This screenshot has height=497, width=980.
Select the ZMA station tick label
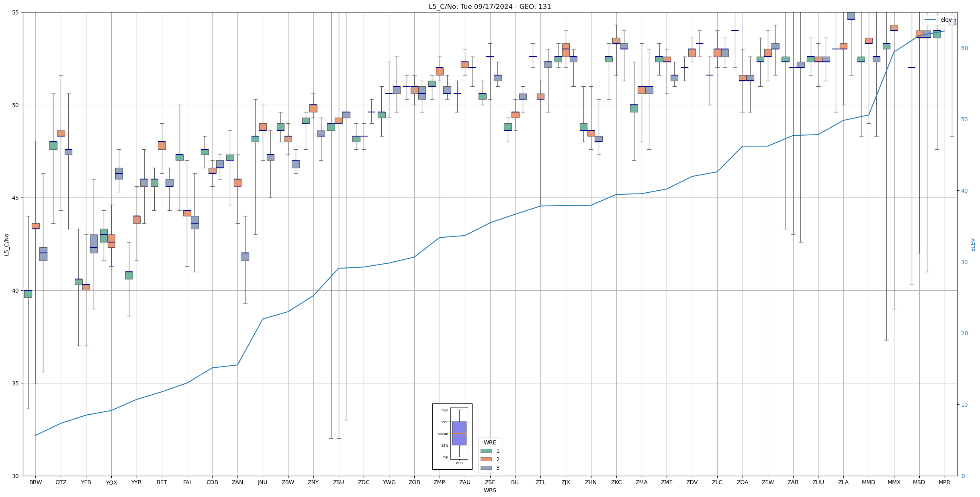(x=642, y=482)
